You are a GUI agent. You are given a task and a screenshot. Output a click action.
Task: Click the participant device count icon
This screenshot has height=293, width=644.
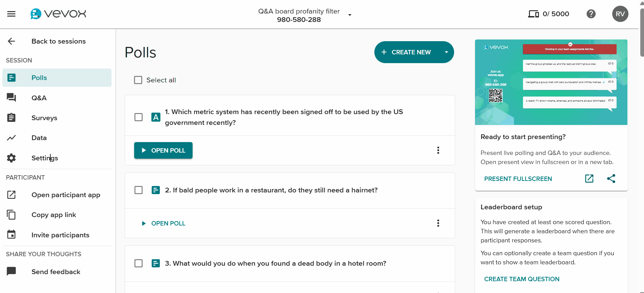point(534,14)
